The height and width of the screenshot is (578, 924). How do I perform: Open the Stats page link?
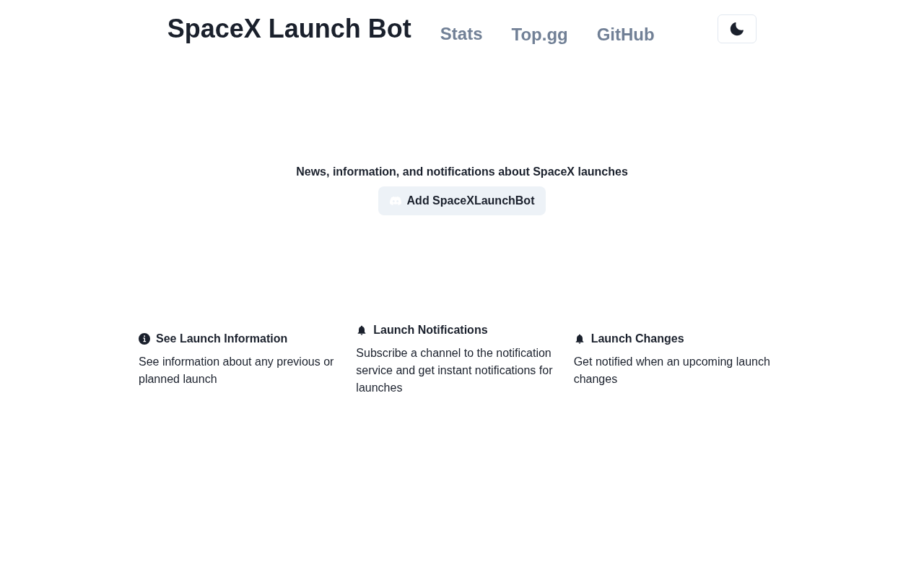tap(461, 34)
